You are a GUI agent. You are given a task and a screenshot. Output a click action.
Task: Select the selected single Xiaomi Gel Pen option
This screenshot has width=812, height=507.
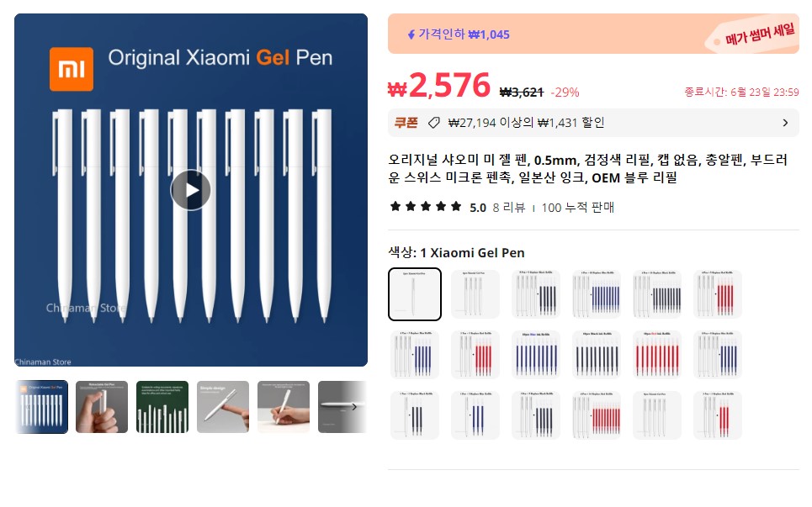[415, 293]
